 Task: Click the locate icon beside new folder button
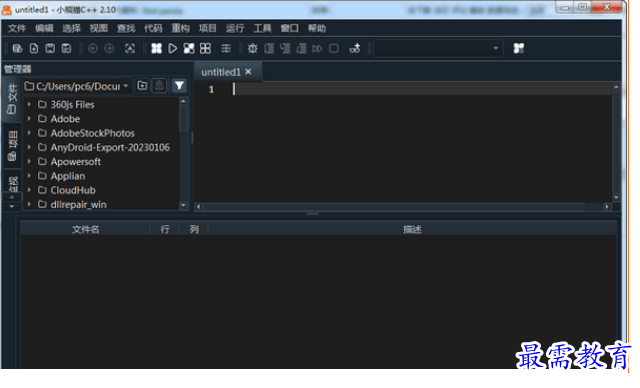[159, 86]
